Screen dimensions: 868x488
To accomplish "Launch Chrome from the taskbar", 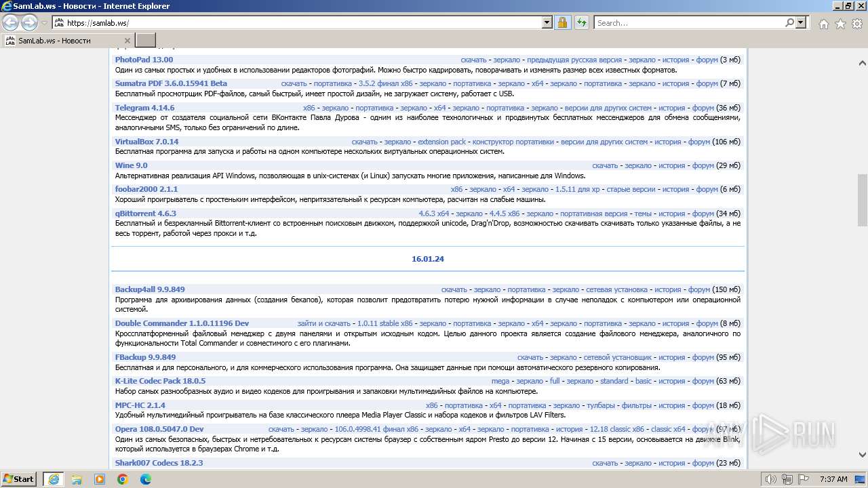I will point(123,479).
